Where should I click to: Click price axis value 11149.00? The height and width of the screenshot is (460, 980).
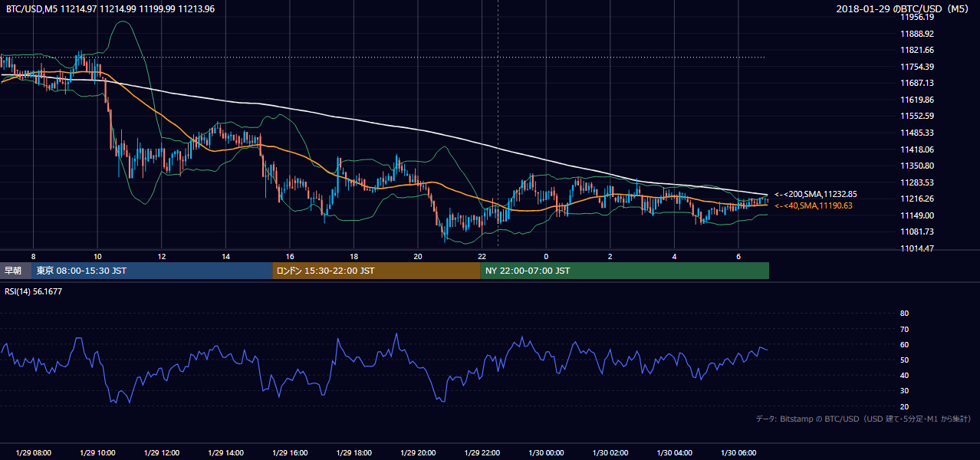[x=917, y=215]
